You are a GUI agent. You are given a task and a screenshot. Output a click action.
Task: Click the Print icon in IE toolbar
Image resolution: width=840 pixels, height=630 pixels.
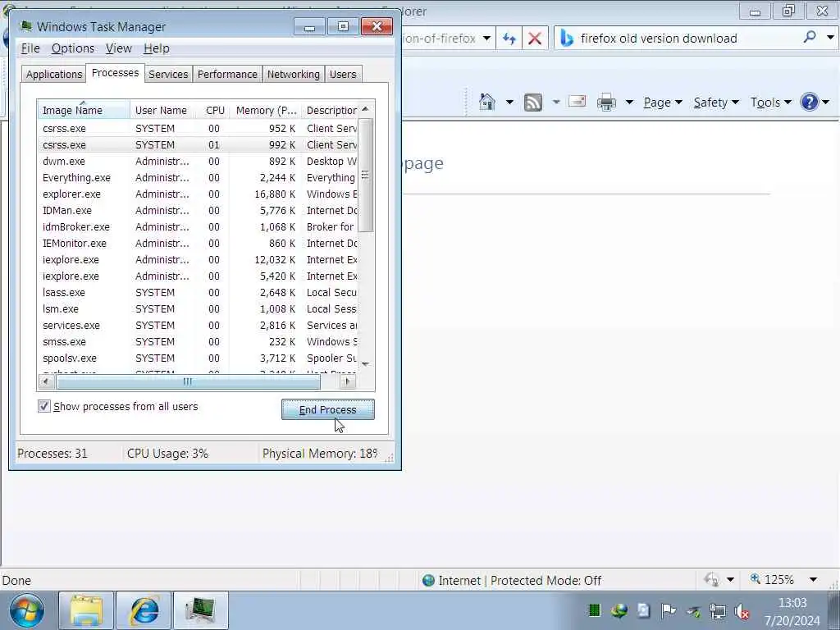[606, 102]
